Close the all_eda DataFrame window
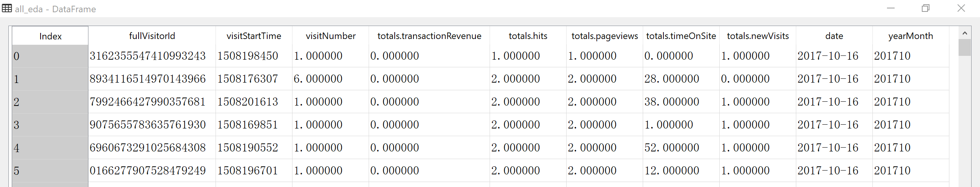The height and width of the screenshot is (187, 980). 961,8
